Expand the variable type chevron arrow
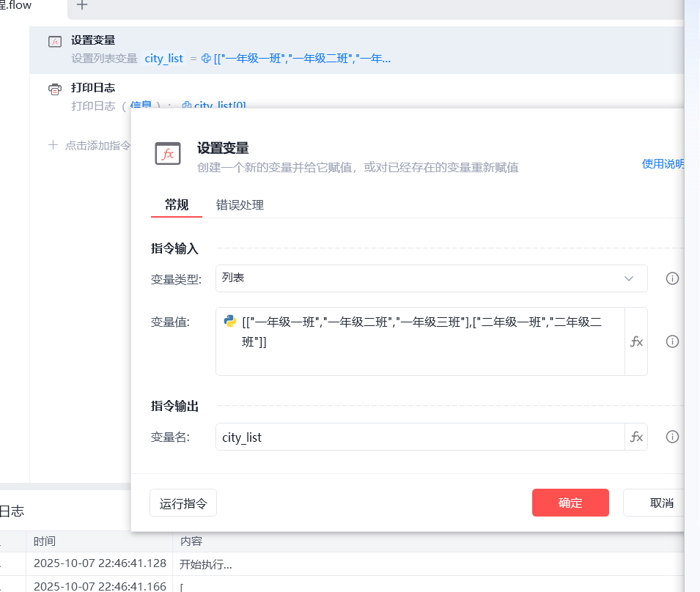Screen dimensions: 700x592 [629, 278]
